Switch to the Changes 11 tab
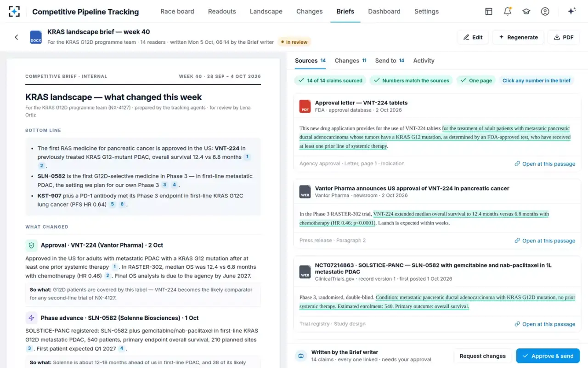Viewport: 588px width, 368px height. click(351, 61)
